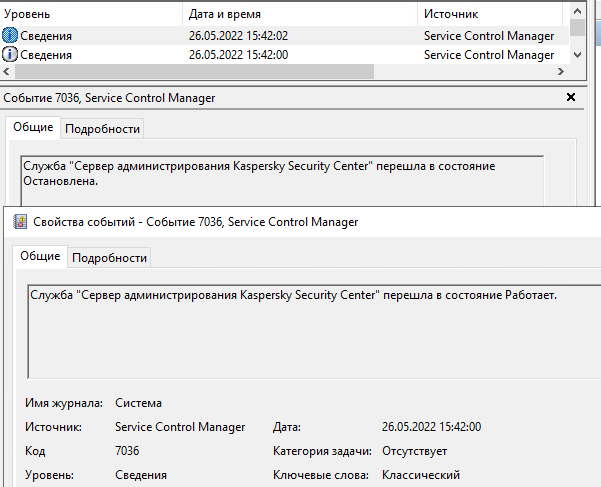Screen dimensions: 601x487
Task: Open Подробности tab in preview pane
Action: click(102, 128)
